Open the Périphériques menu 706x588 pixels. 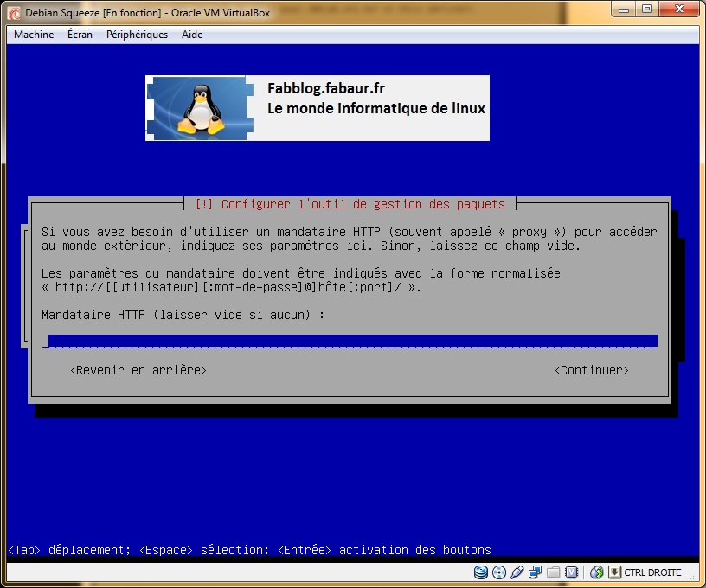click(x=137, y=35)
